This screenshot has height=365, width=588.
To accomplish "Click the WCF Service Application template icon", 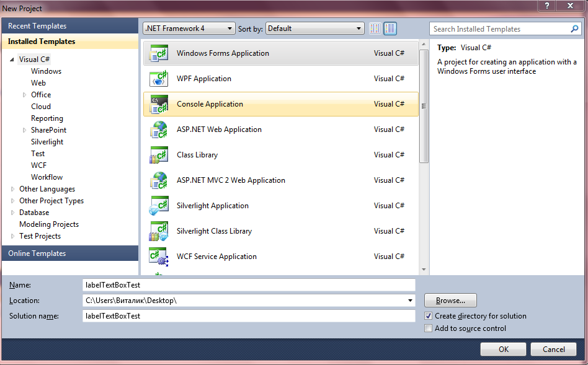I will coord(159,257).
